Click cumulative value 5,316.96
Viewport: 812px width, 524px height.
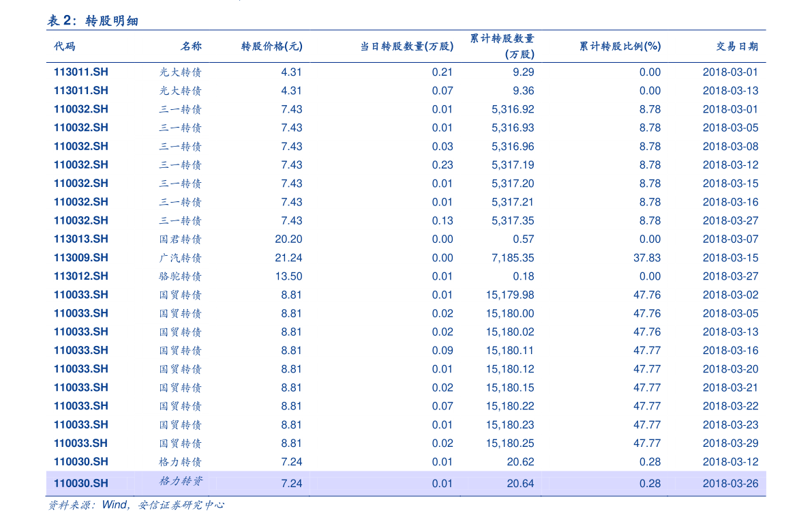(x=513, y=146)
